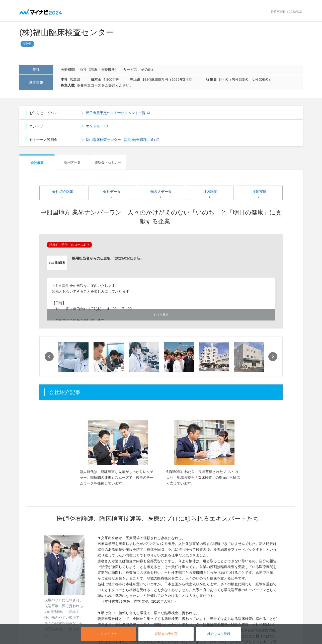Screen dimensions: 322x644
Task: Click article photo of man and woman at desk
Action: point(204,442)
